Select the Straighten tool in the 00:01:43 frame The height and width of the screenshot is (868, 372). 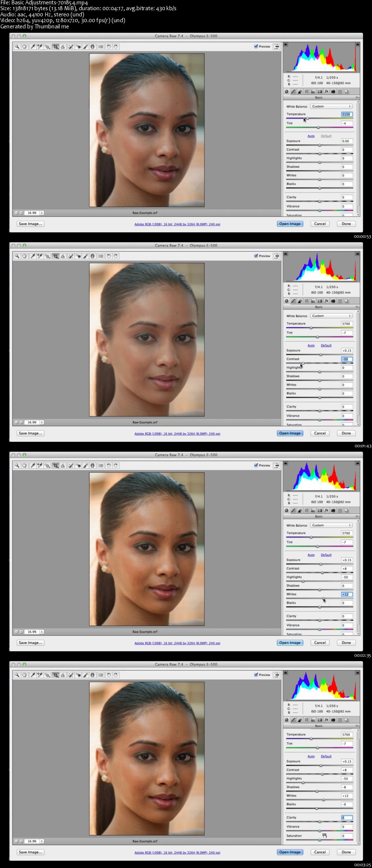click(x=63, y=256)
